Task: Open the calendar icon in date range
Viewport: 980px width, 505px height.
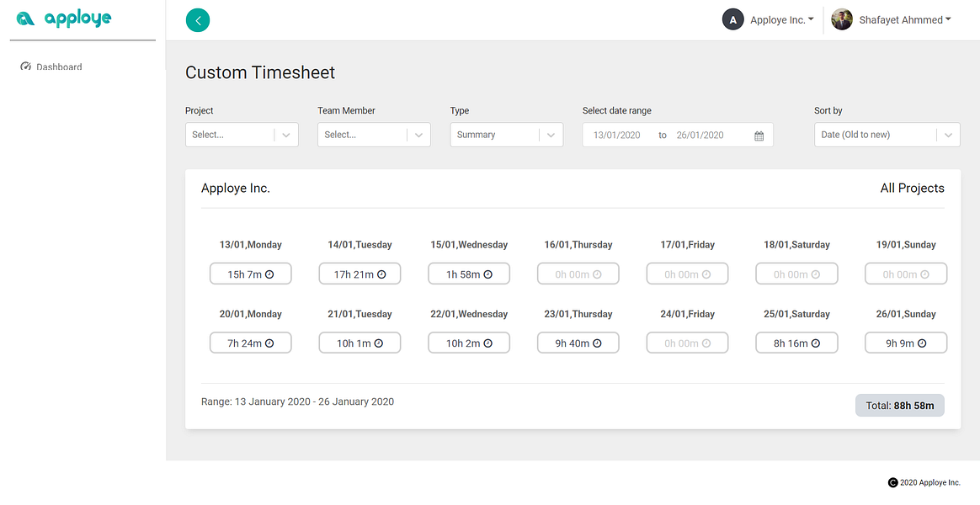Action: [x=759, y=136]
